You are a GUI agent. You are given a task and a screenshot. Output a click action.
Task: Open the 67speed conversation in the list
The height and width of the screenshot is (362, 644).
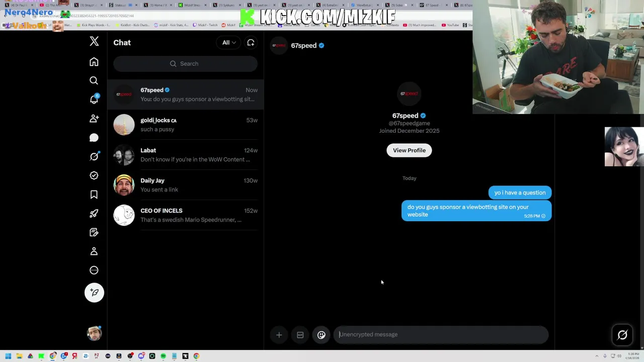coord(185,95)
